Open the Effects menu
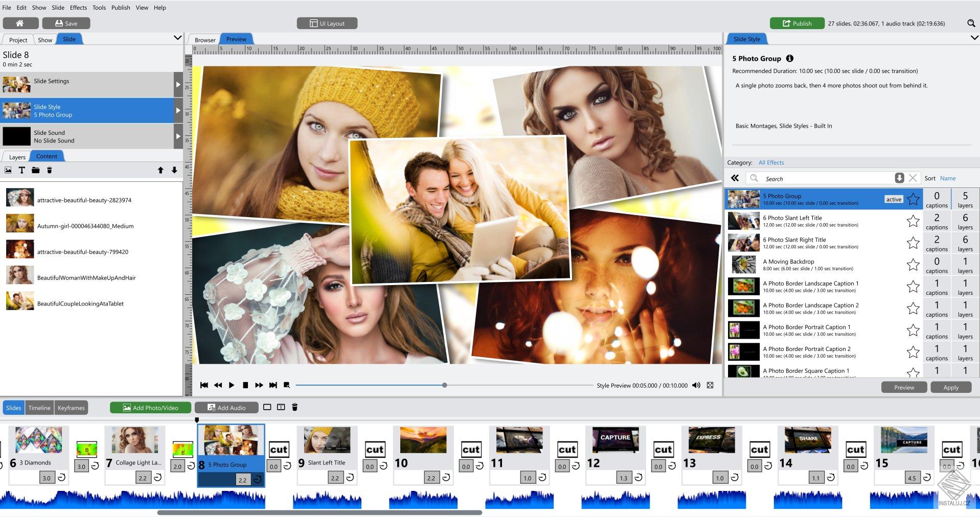 coord(78,7)
